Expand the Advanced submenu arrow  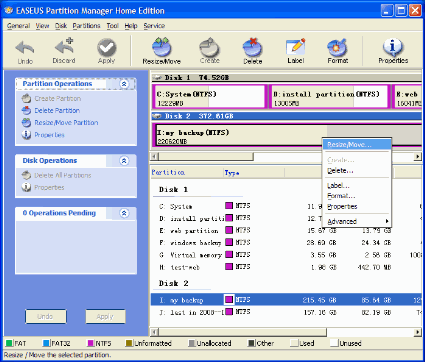pos(387,221)
